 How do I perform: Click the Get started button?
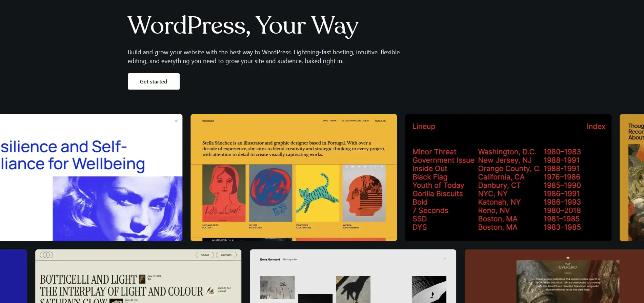[154, 81]
